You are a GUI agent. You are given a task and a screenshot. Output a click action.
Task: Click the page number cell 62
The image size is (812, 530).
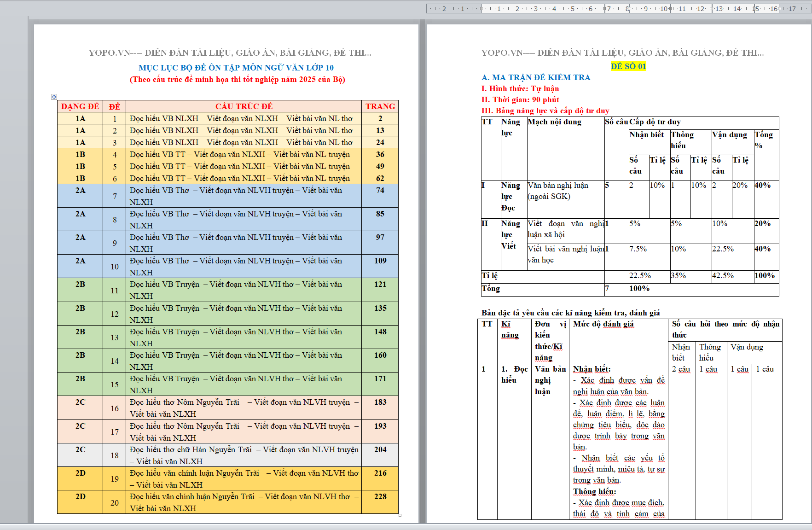380,178
